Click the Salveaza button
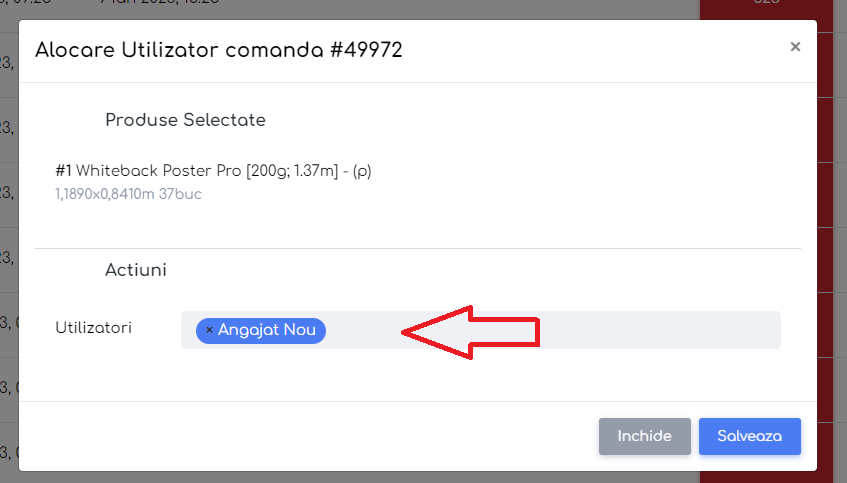Image resolution: width=847 pixels, height=483 pixels. coord(750,436)
